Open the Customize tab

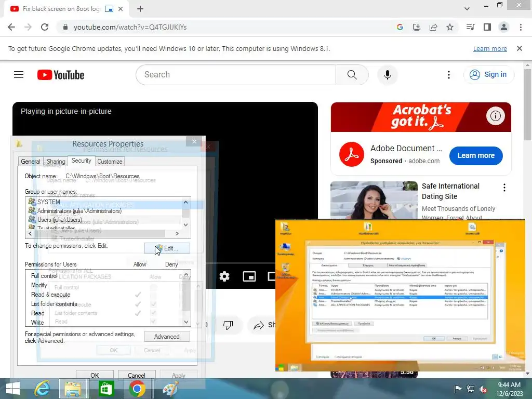(110, 162)
